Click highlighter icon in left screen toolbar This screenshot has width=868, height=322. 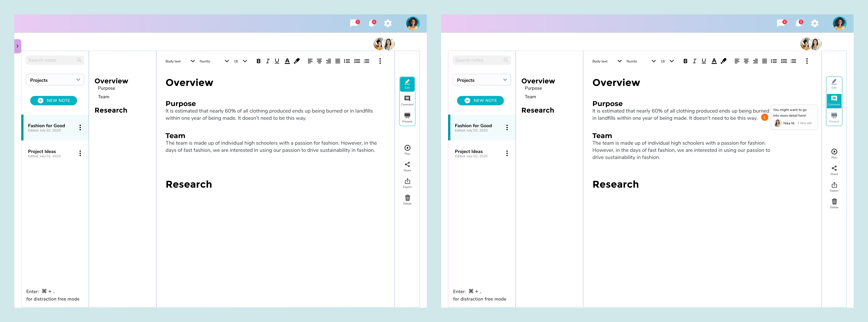coord(296,61)
